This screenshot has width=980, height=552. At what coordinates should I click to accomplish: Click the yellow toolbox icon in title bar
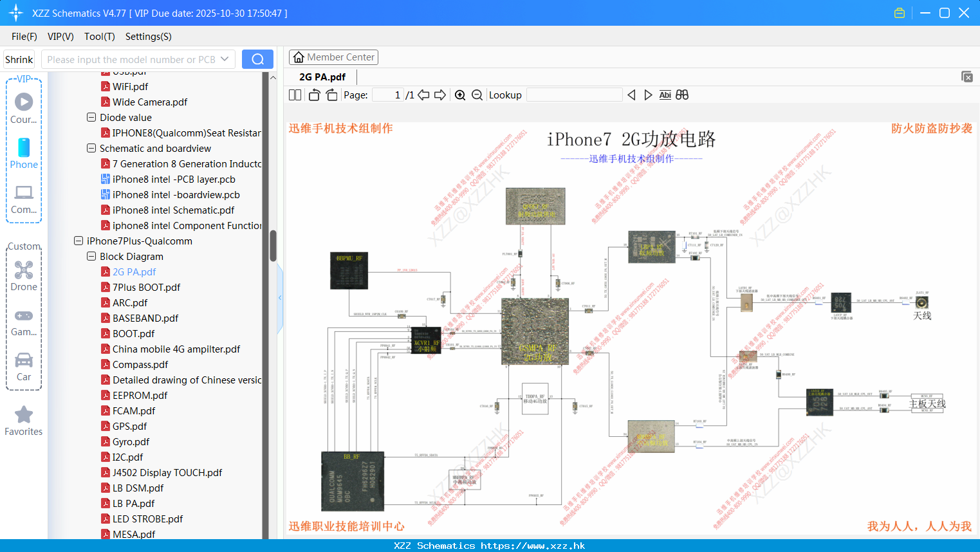pos(900,13)
